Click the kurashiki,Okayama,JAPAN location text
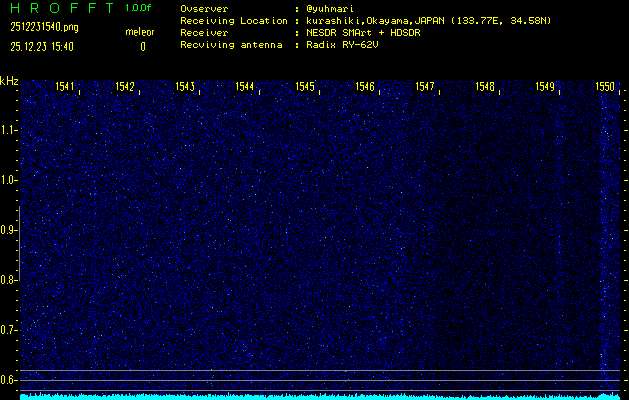 (x=428, y=21)
